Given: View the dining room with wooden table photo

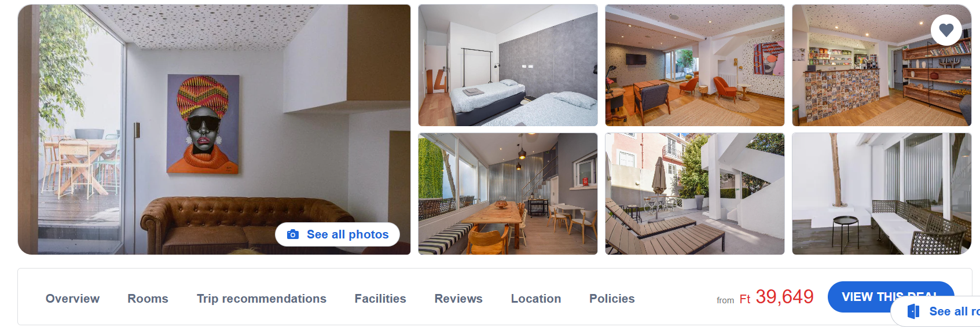Looking at the screenshot, I should click(x=508, y=194).
